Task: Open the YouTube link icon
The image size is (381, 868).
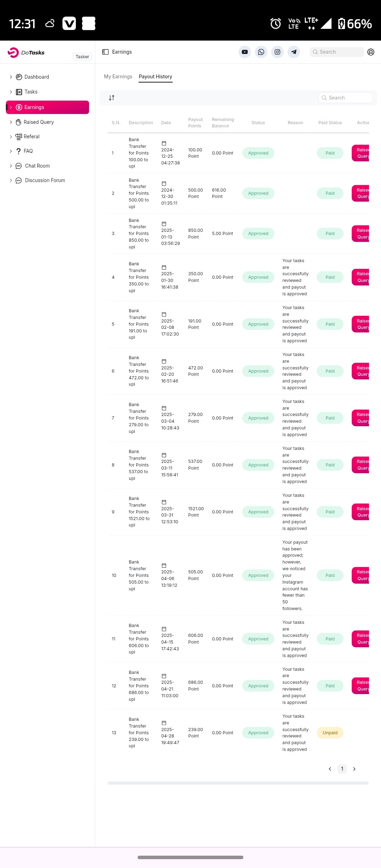Action: pyautogui.click(x=244, y=52)
